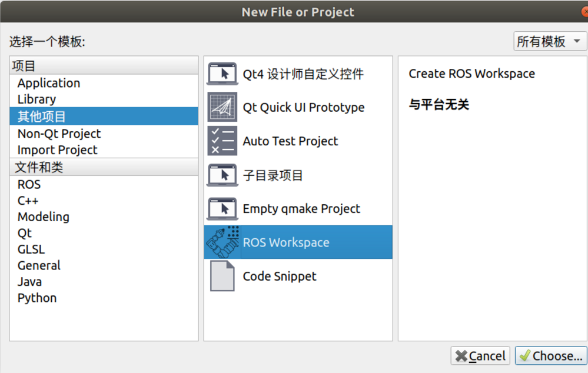The height and width of the screenshot is (373, 588).
Task: Click the Auto Test Project checklist icon
Action: point(222,141)
